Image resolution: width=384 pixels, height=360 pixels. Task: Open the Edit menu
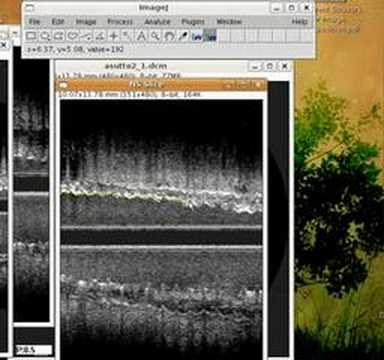tap(58, 22)
